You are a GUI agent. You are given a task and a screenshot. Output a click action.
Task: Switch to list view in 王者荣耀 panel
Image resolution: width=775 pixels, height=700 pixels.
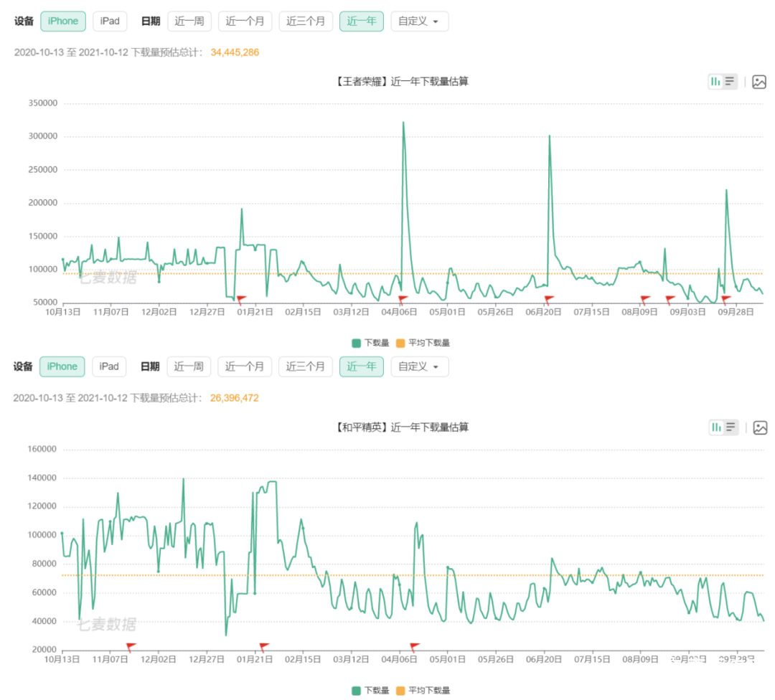coord(730,82)
